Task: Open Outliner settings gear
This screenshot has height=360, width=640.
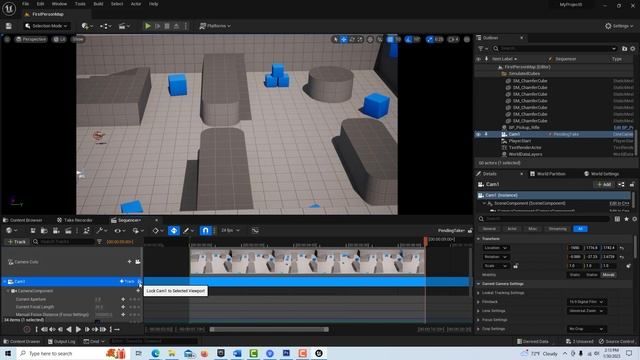Action: [633, 49]
